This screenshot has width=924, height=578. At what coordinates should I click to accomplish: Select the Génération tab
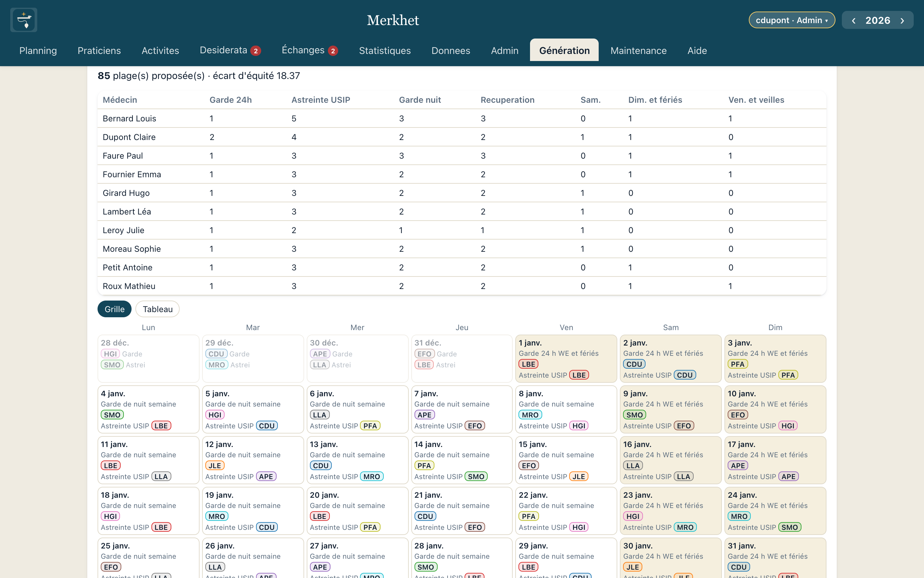pyautogui.click(x=564, y=50)
